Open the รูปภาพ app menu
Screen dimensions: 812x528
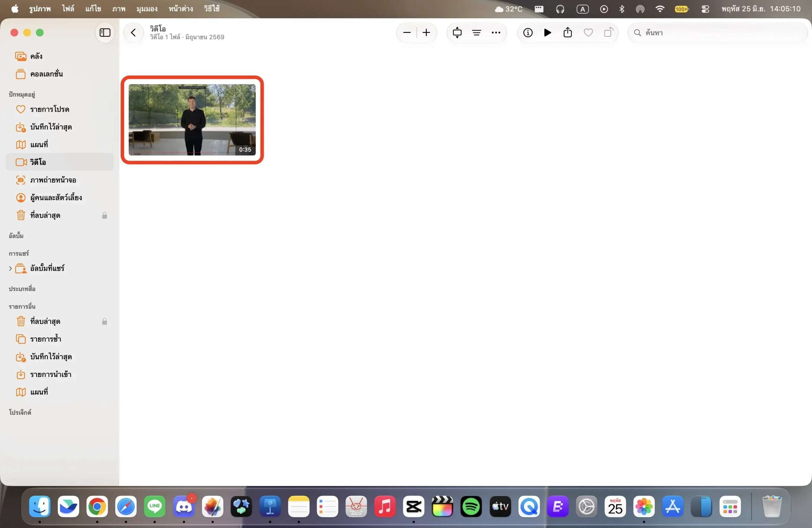(x=40, y=9)
